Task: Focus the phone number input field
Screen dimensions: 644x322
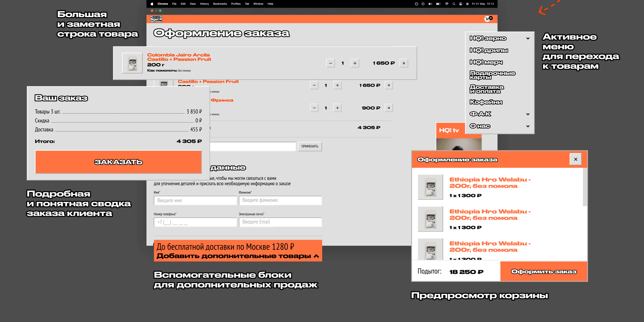Action: (195, 222)
